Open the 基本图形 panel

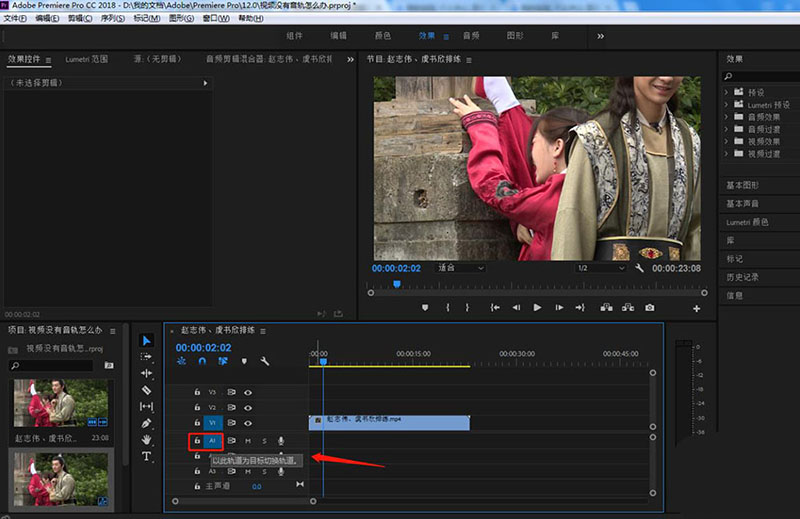[x=742, y=185]
